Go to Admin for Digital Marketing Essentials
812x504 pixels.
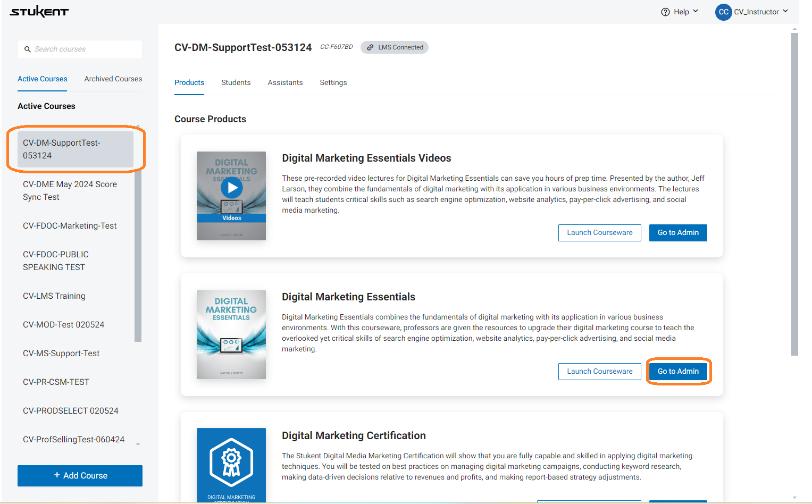point(678,372)
